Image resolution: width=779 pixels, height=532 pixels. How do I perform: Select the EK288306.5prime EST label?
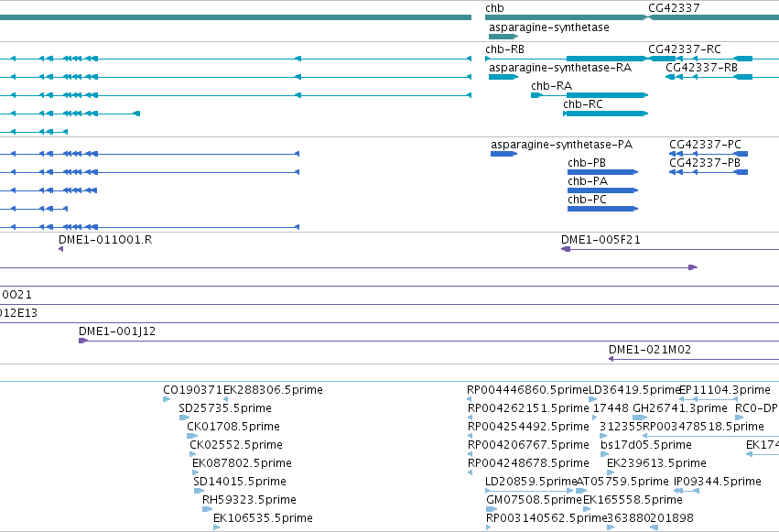[274, 390]
